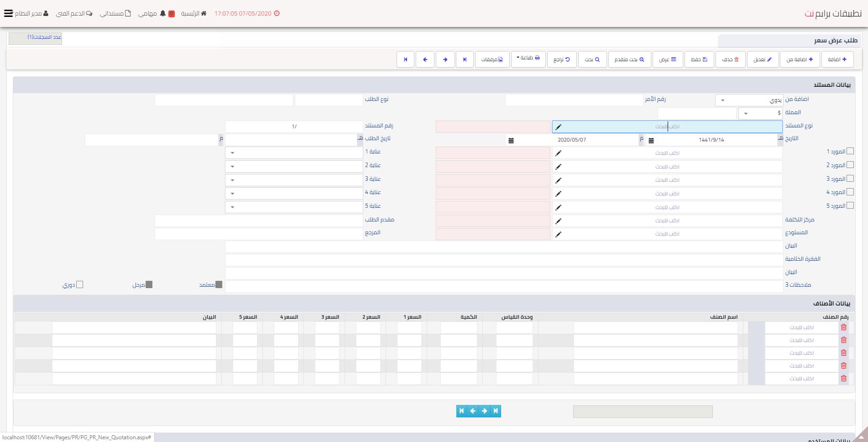Click the تراجع (undo) toolbar button
This screenshot has width=868, height=442.
coord(561,59)
